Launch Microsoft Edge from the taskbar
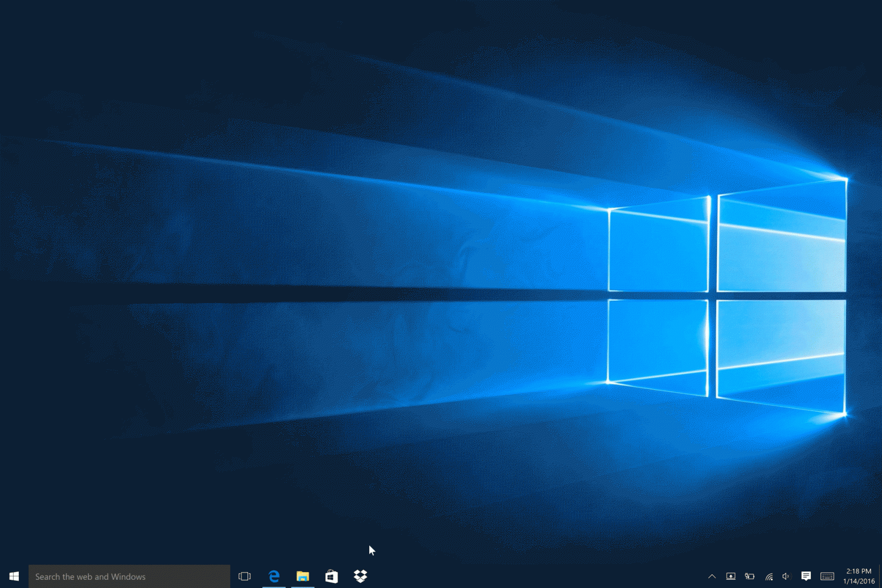 pos(274,576)
